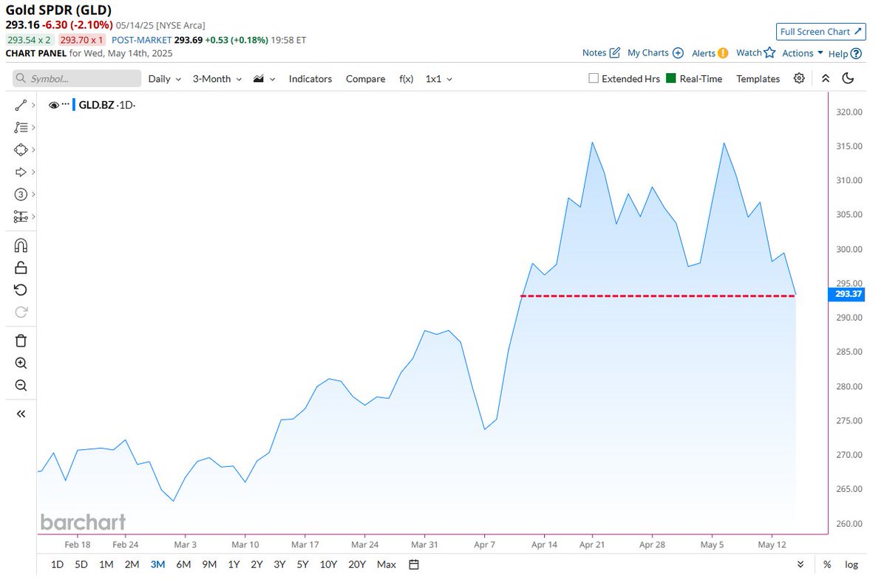
Task: Open the 3-Month period dropdown
Action: pos(217,78)
